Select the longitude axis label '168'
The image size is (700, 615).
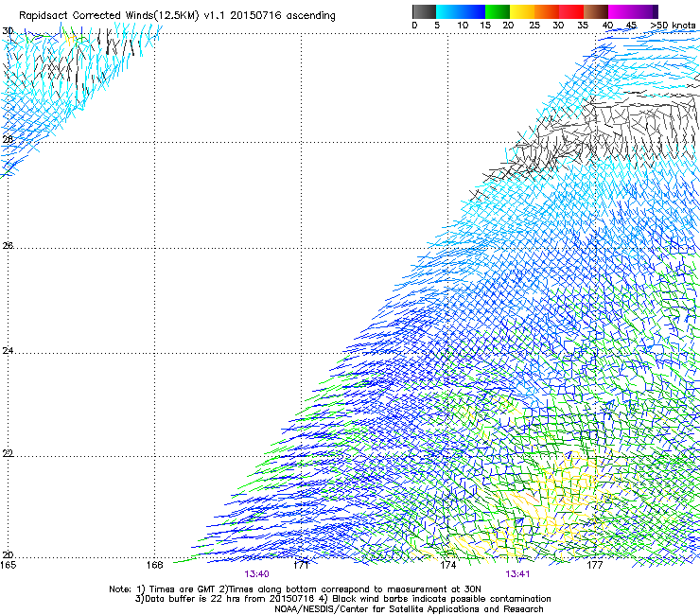(x=154, y=565)
